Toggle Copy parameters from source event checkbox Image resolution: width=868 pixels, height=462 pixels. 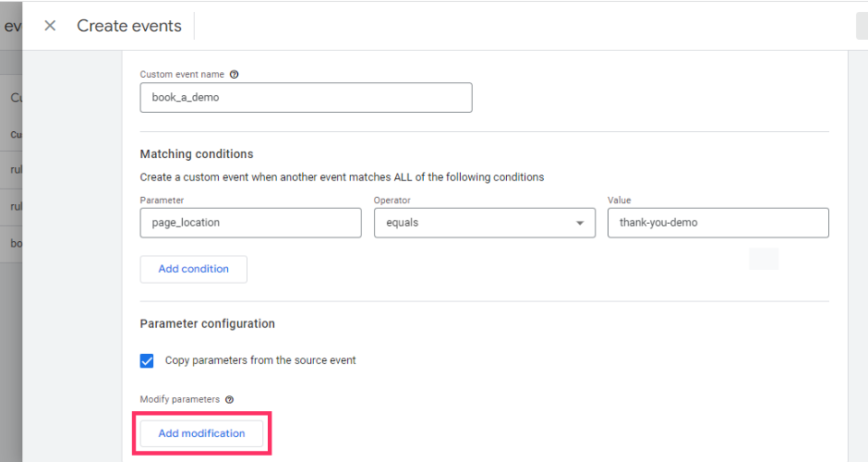(147, 360)
